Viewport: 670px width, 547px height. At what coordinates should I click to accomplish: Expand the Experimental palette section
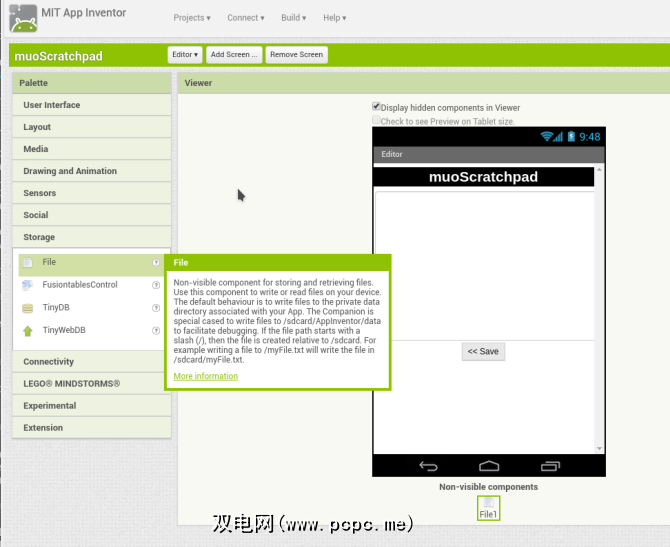(92, 406)
